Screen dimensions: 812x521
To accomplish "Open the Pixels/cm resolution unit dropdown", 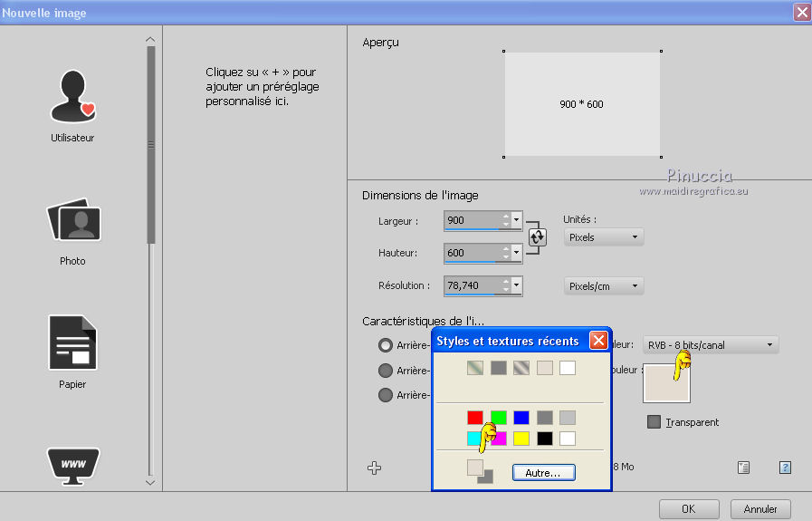I will coord(603,286).
